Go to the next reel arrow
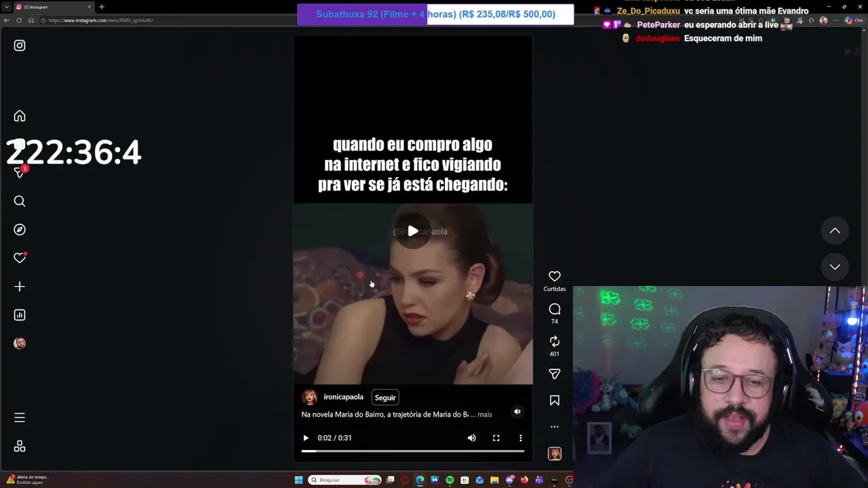The height and width of the screenshot is (488, 868). coord(835,267)
